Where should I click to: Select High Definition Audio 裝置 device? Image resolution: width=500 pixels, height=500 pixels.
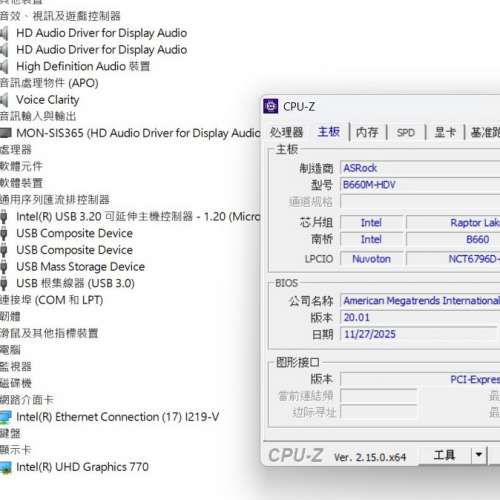pyautogui.click(x=83, y=66)
